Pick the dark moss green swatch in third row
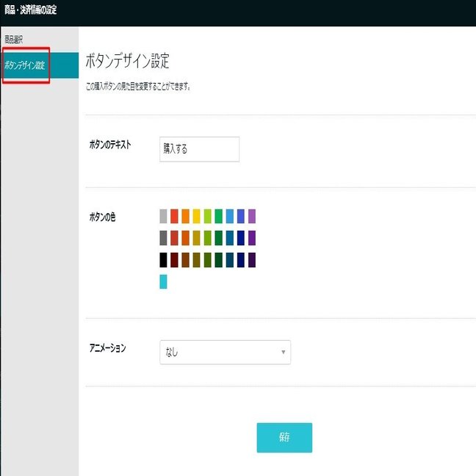The image size is (476, 476). tap(208, 260)
